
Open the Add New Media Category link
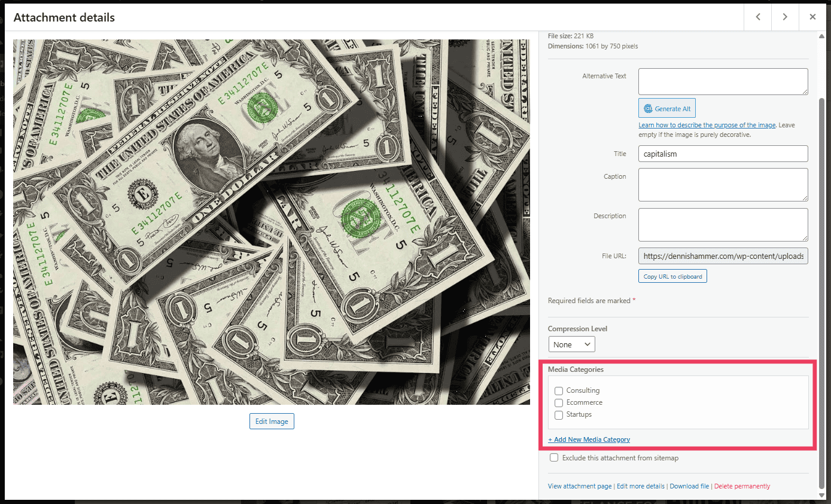click(x=589, y=439)
